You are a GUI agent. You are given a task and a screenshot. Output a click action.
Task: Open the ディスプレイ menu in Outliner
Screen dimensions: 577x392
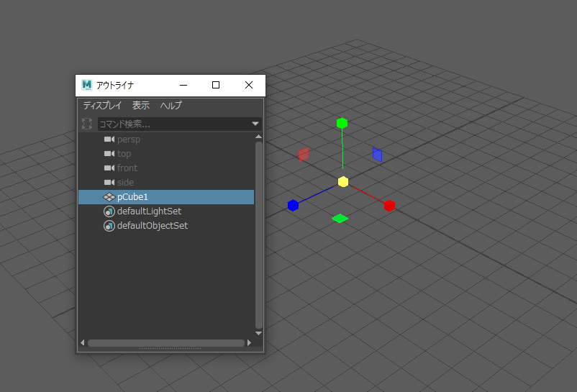pos(102,106)
